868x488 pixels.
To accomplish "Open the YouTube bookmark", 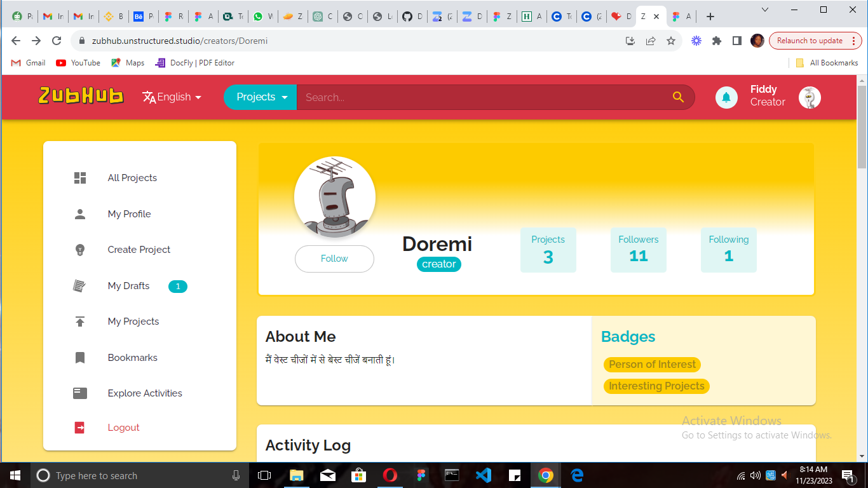I will tap(78, 63).
